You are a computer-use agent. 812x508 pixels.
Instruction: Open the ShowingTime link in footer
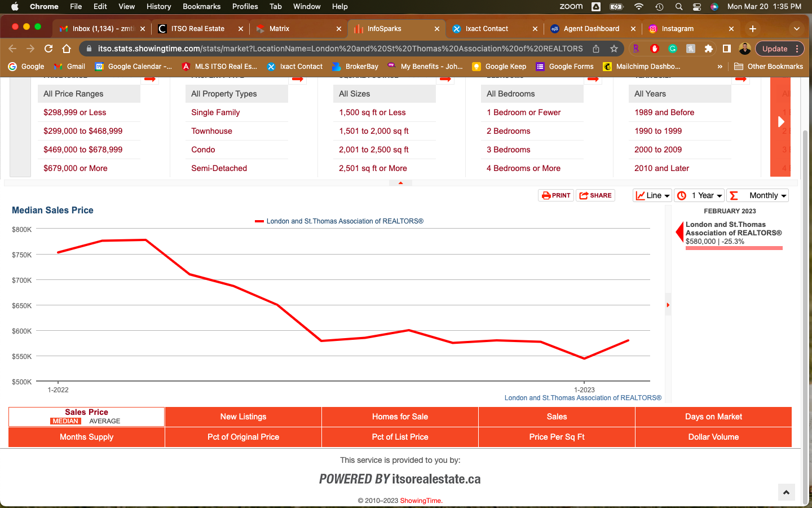point(421,501)
